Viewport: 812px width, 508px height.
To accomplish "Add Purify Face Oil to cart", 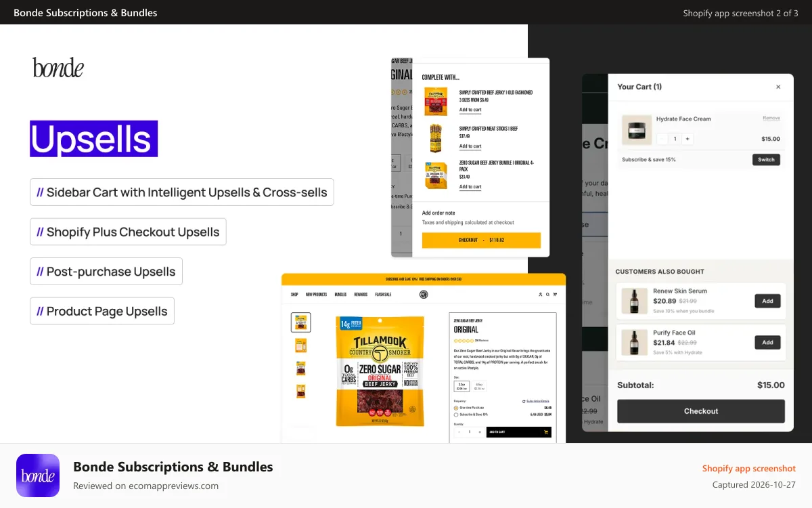I will pos(767,343).
